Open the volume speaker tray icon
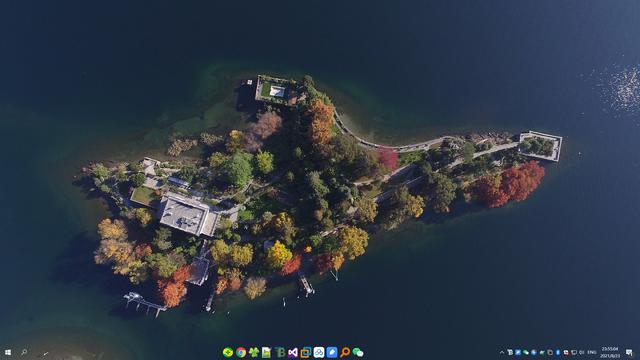Image resolution: width=640 pixels, height=360 pixels. click(x=582, y=352)
